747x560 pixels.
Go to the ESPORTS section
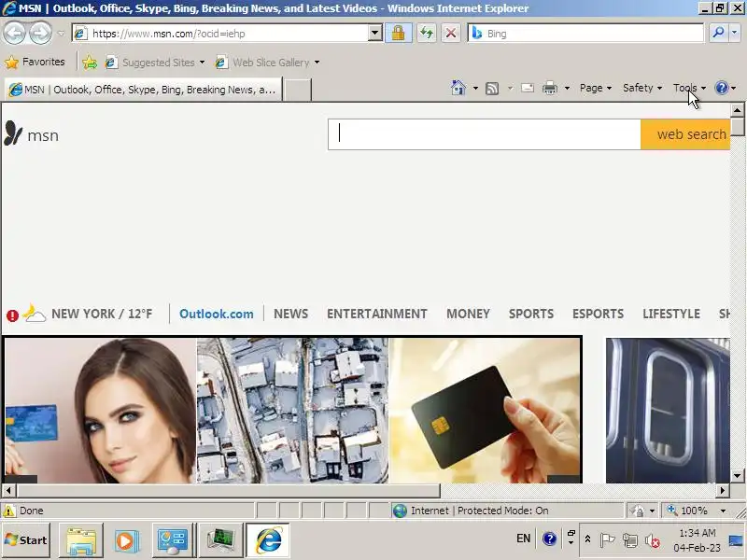tap(598, 314)
